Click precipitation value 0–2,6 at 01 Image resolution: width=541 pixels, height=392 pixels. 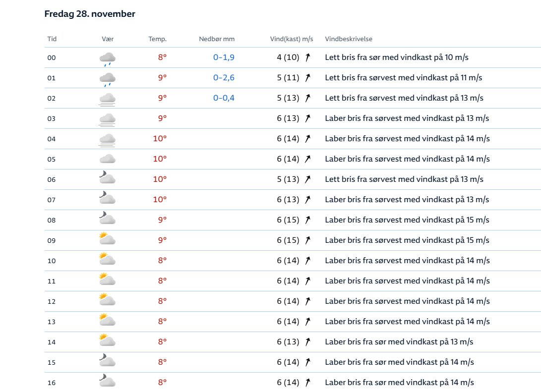[x=224, y=78]
